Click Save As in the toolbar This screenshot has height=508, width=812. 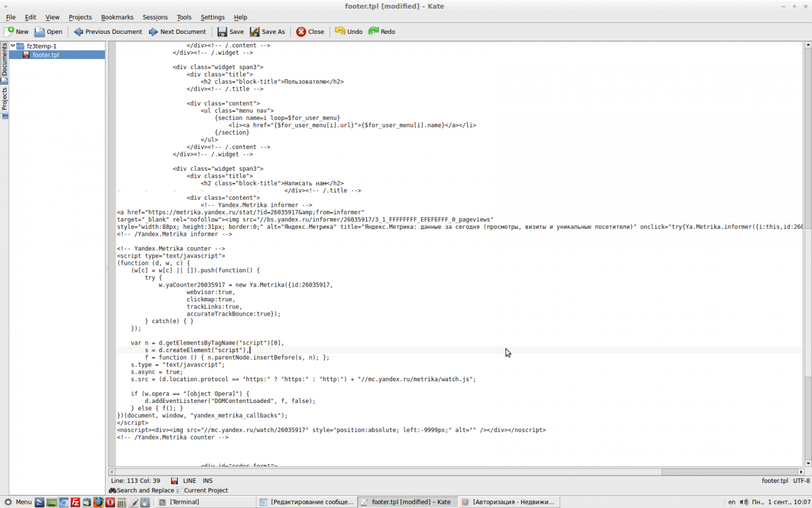tap(267, 32)
